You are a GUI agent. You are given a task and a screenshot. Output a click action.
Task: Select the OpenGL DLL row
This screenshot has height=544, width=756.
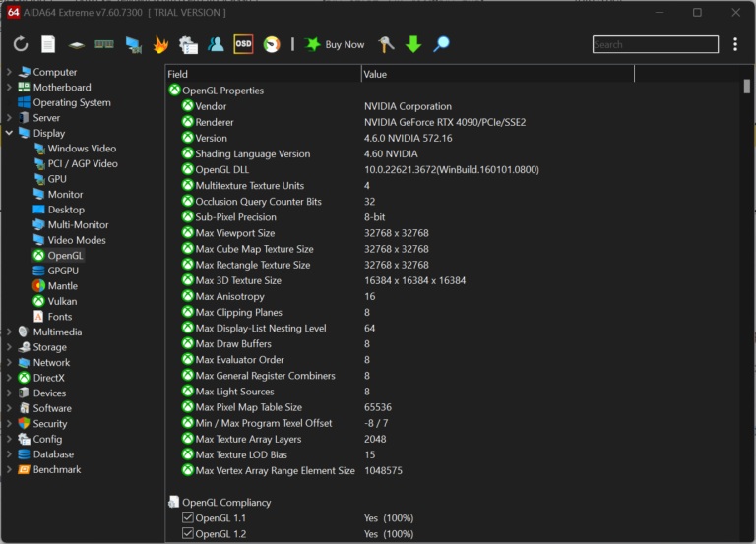coord(453,169)
